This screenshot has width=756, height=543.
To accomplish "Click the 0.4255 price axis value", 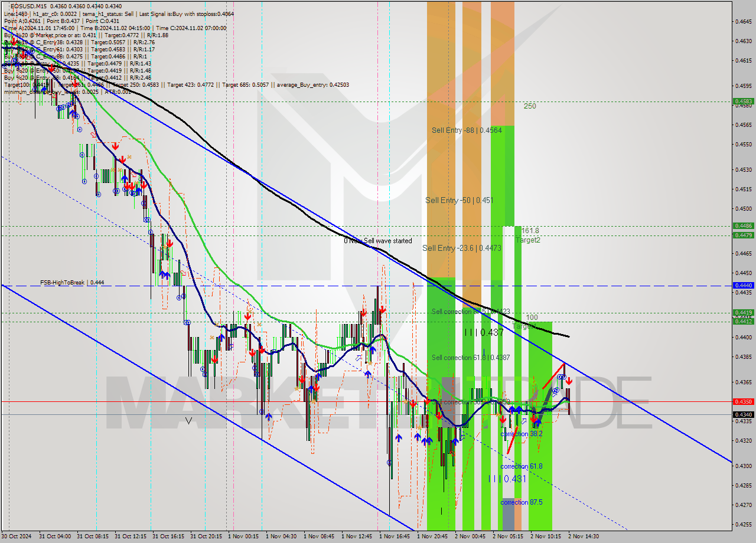I will click(743, 524).
